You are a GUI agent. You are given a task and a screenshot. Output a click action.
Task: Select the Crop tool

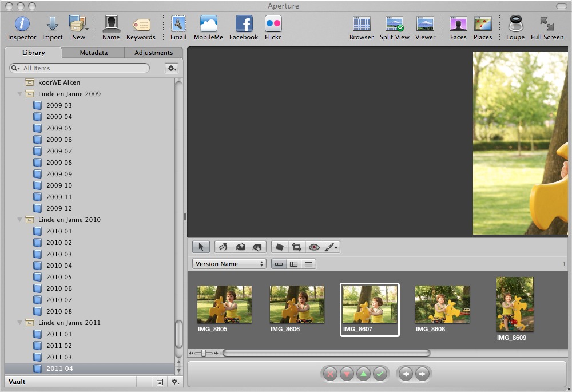click(297, 247)
